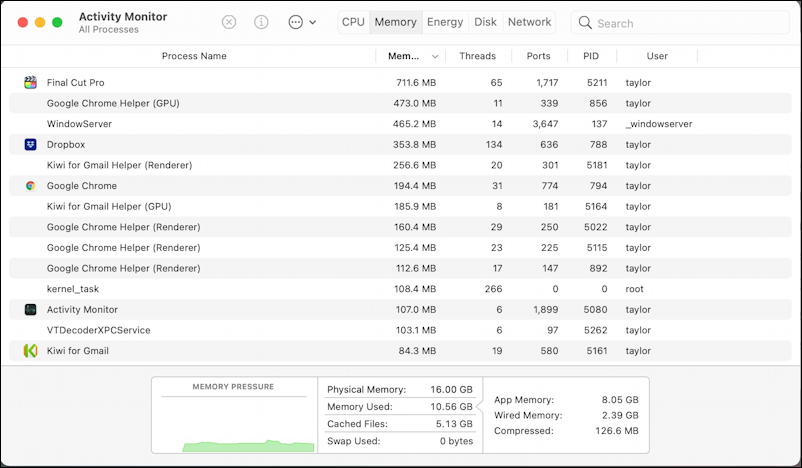Click the Swap Used 0 bytes value
The height and width of the screenshot is (468, 802).
click(456, 441)
